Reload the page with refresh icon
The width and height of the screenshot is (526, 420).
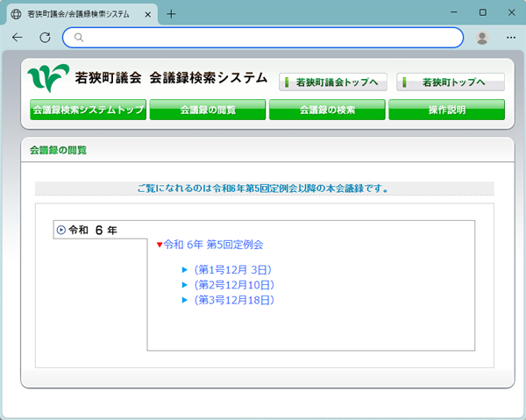45,37
